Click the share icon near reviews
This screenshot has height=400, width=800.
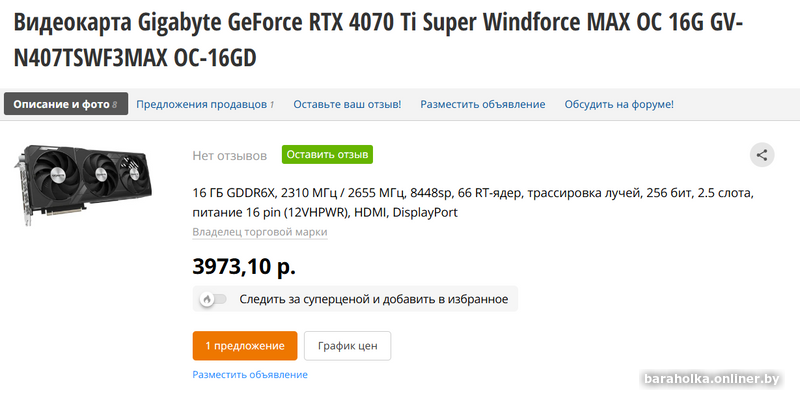point(762,155)
